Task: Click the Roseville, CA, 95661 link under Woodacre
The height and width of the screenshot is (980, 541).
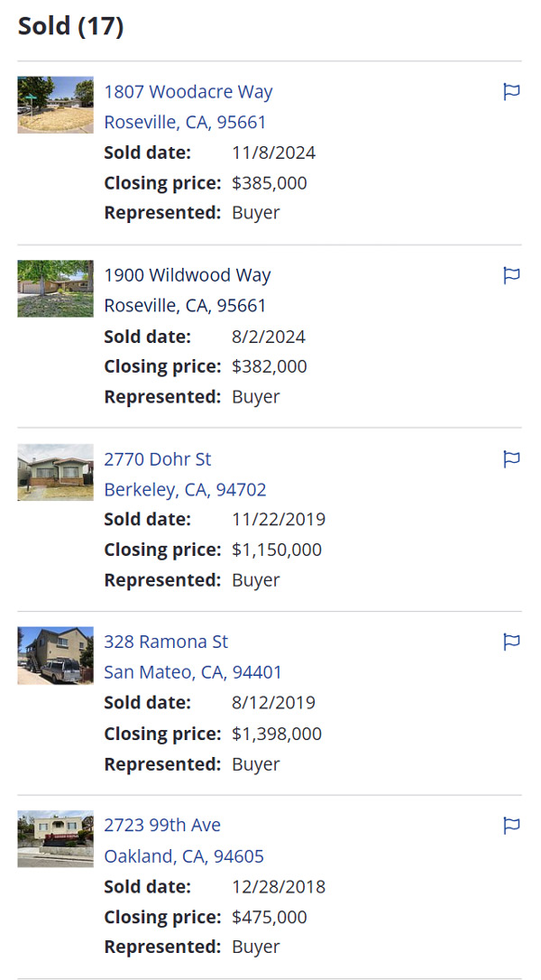Action: (x=185, y=123)
